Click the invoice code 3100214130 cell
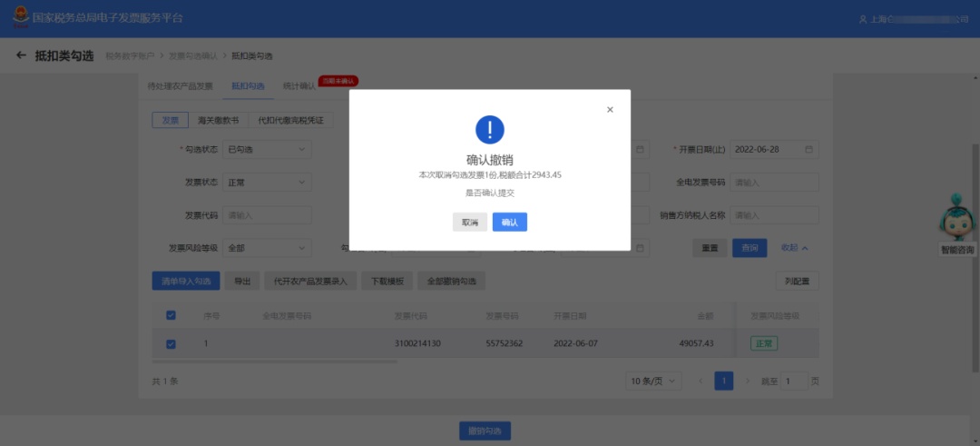The width and height of the screenshot is (980, 446). tap(417, 343)
